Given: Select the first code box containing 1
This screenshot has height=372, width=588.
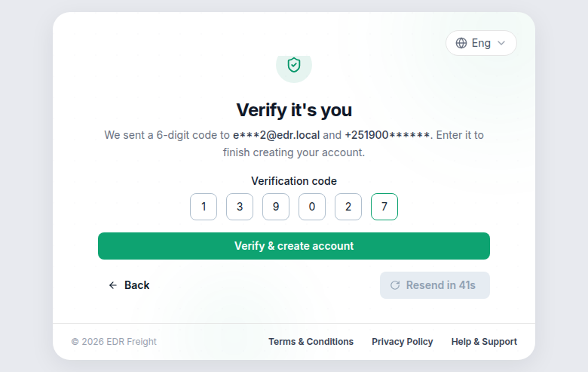Looking at the screenshot, I should pos(204,207).
